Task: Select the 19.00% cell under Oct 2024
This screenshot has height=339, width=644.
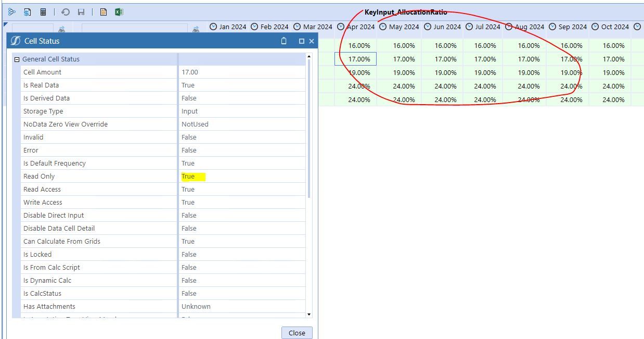Action: [x=613, y=73]
